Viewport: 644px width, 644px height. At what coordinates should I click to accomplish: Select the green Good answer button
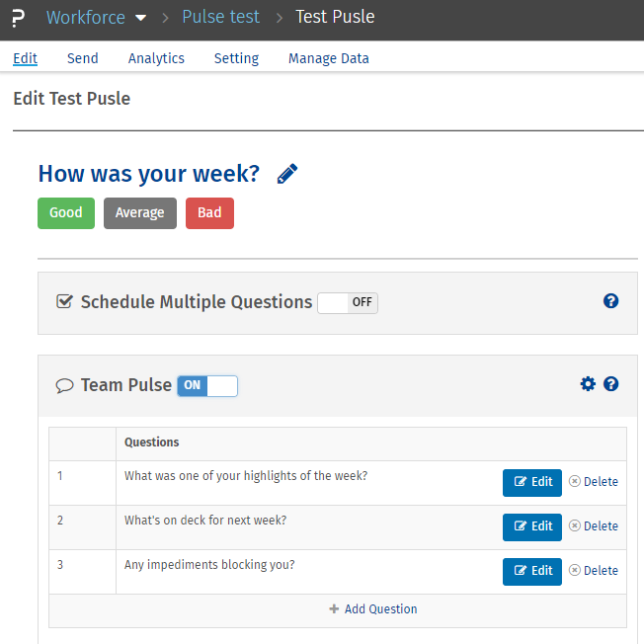point(66,213)
